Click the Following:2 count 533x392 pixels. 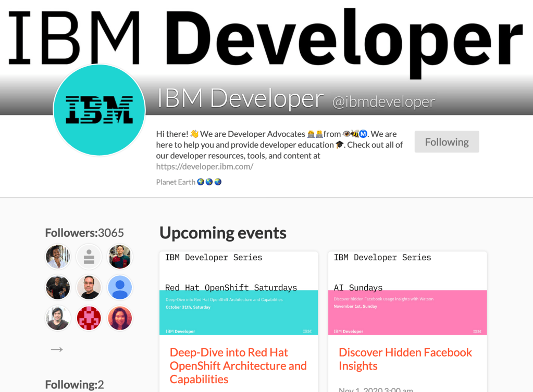[x=74, y=384]
